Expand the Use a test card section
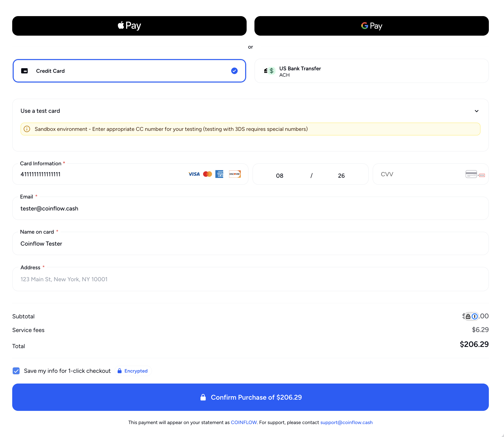 pyautogui.click(x=476, y=111)
